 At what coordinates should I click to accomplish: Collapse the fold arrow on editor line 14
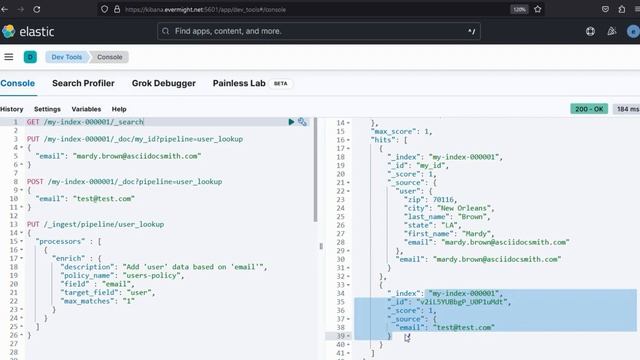[22, 233]
